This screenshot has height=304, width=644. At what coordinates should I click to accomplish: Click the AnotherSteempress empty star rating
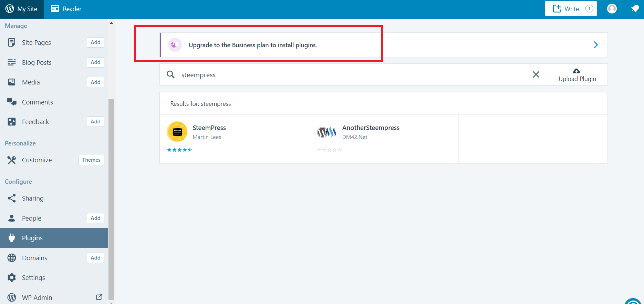(x=329, y=150)
